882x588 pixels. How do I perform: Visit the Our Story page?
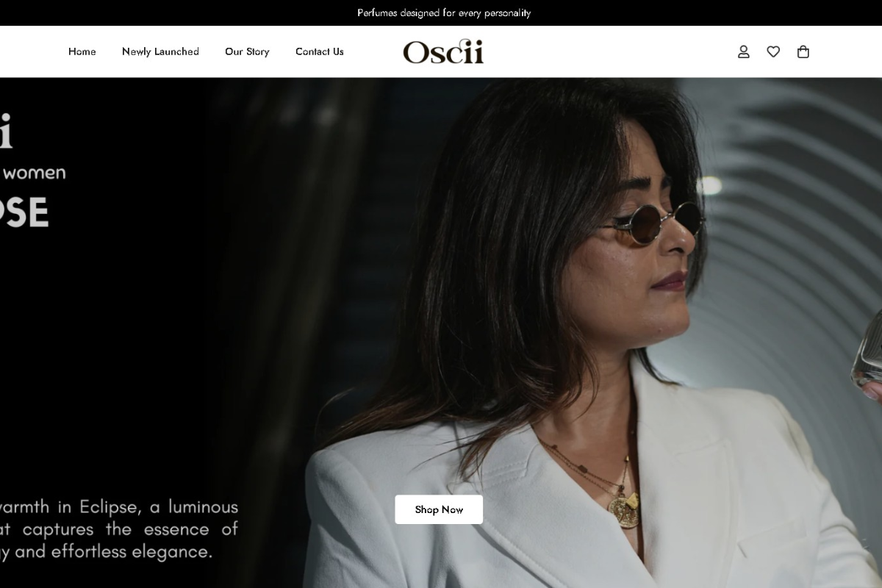pyautogui.click(x=247, y=51)
